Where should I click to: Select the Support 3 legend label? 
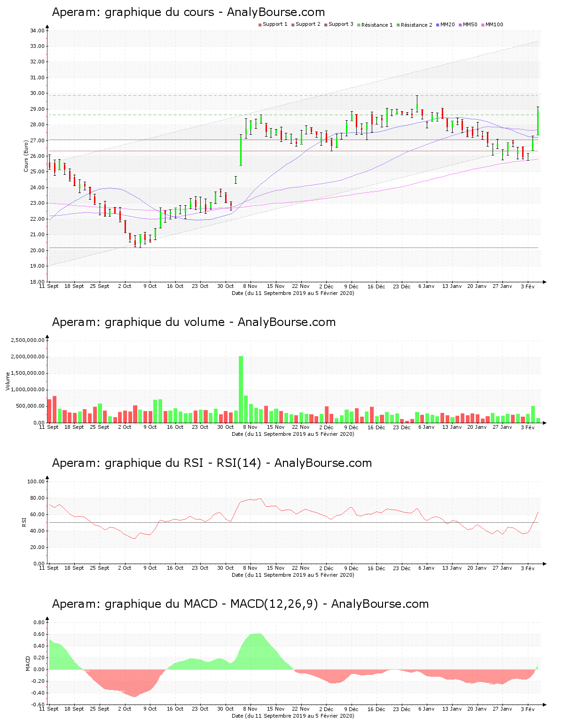click(x=341, y=24)
